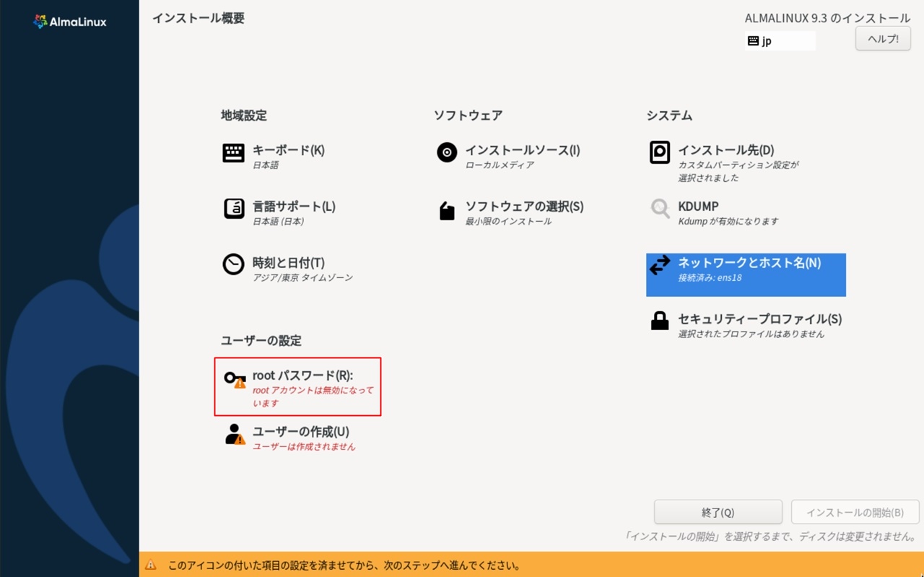Click the key icon for root パスワード

coord(234,378)
